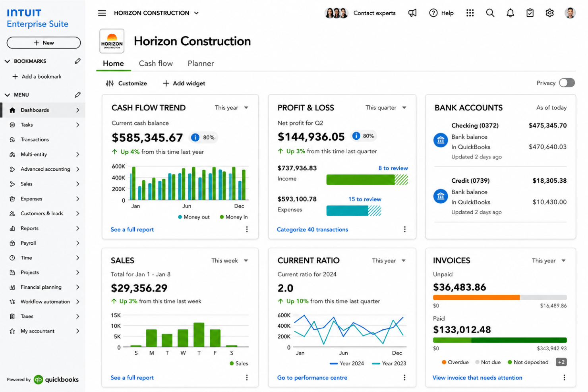This screenshot has height=392, width=588.
Task: Change Invoices 'This year' period
Action: point(549,261)
